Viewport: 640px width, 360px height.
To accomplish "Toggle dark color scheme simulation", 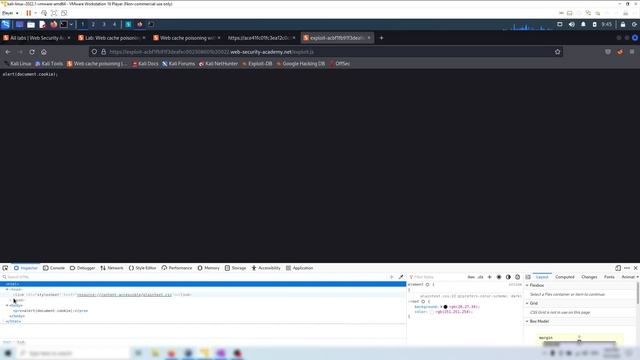I will 508,277.
